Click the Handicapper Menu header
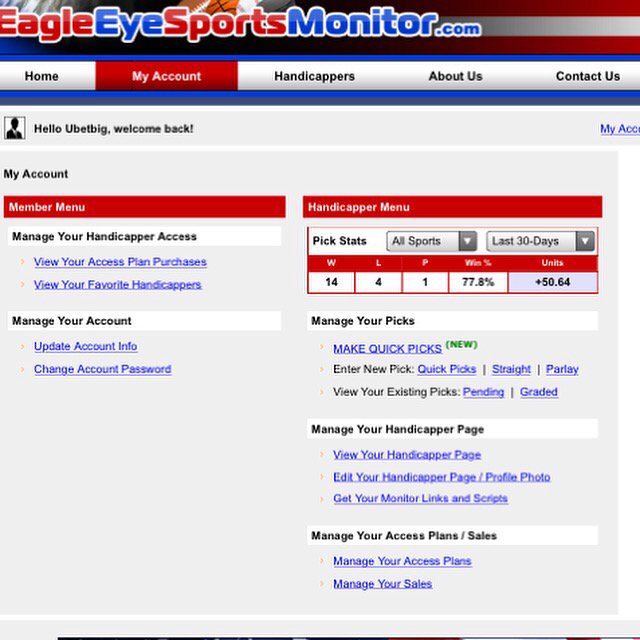The height and width of the screenshot is (640, 640). (x=452, y=207)
